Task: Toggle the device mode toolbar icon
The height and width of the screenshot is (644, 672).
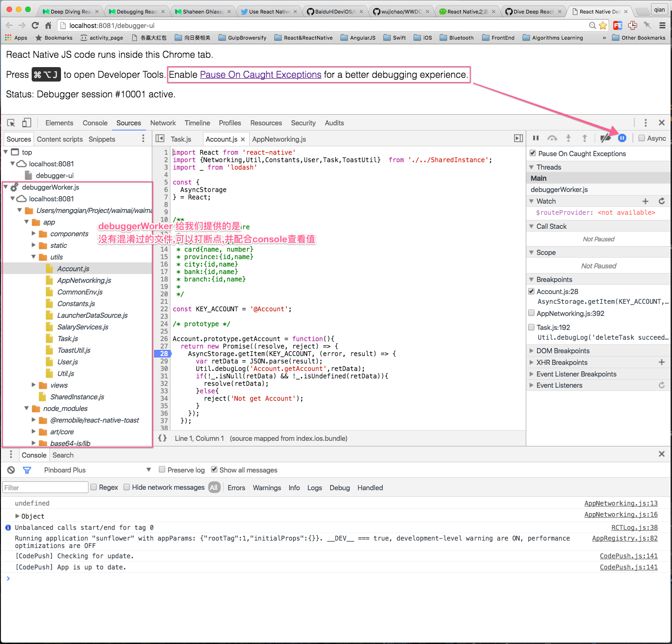Action: [x=27, y=123]
